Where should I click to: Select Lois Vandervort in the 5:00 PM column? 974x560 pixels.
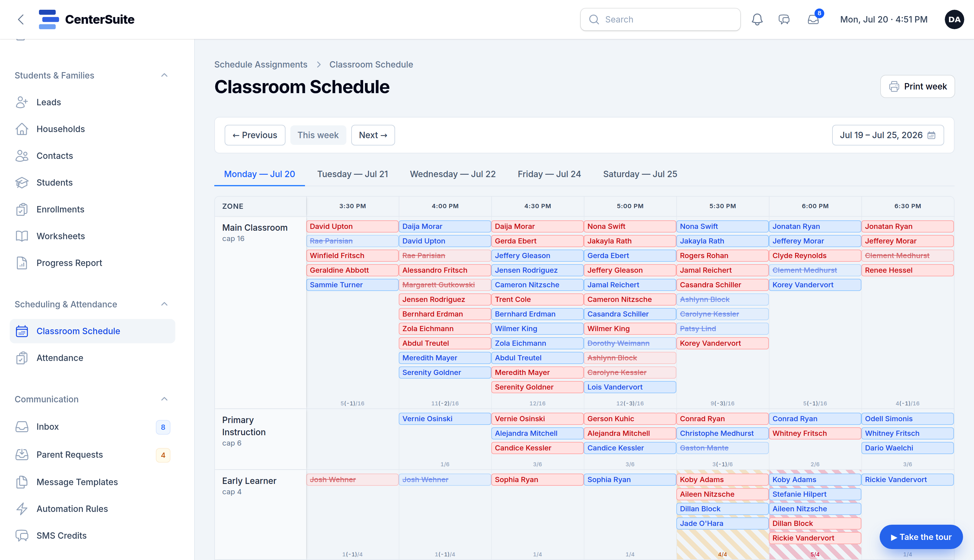click(630, 387)
